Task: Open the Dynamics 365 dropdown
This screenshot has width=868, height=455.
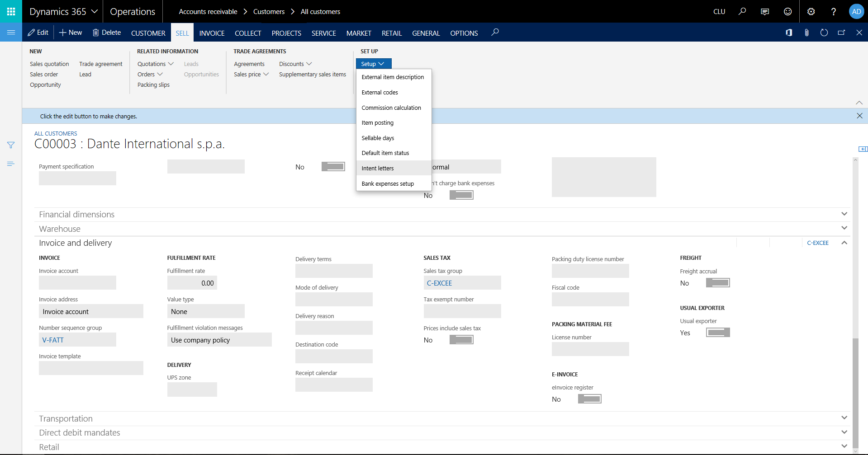Action: pos(63,11)
